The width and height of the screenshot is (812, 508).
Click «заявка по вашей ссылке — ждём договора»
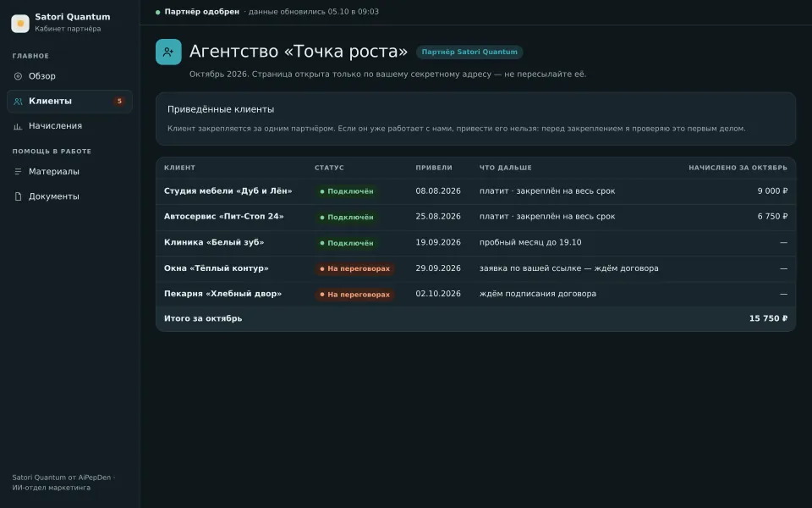(569, 268)
